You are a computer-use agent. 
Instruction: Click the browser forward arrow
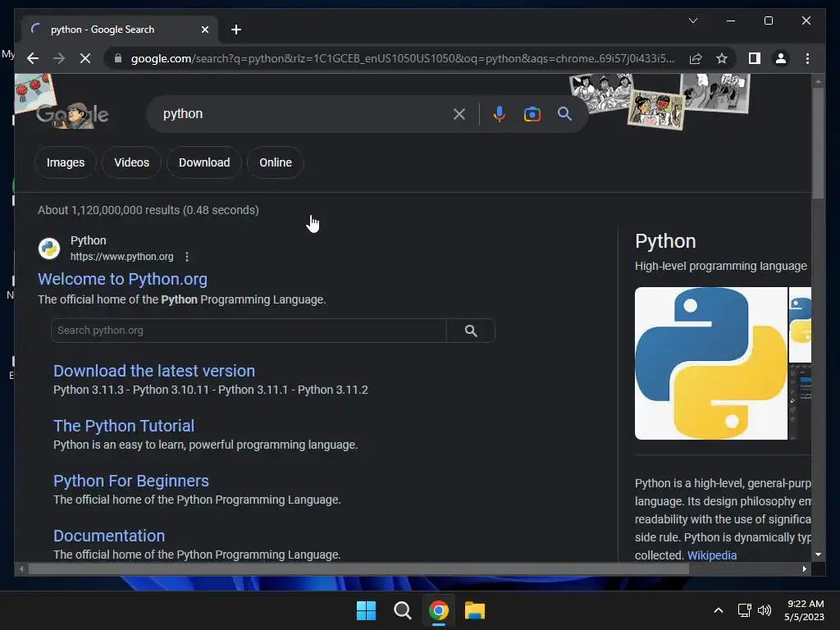(x=59, y=58)
